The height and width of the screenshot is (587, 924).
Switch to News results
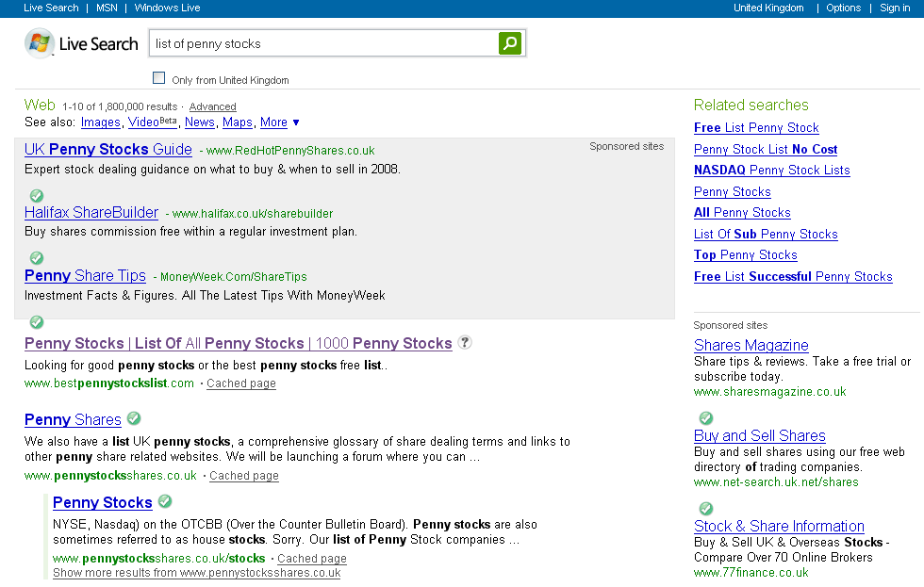point(200,122)
